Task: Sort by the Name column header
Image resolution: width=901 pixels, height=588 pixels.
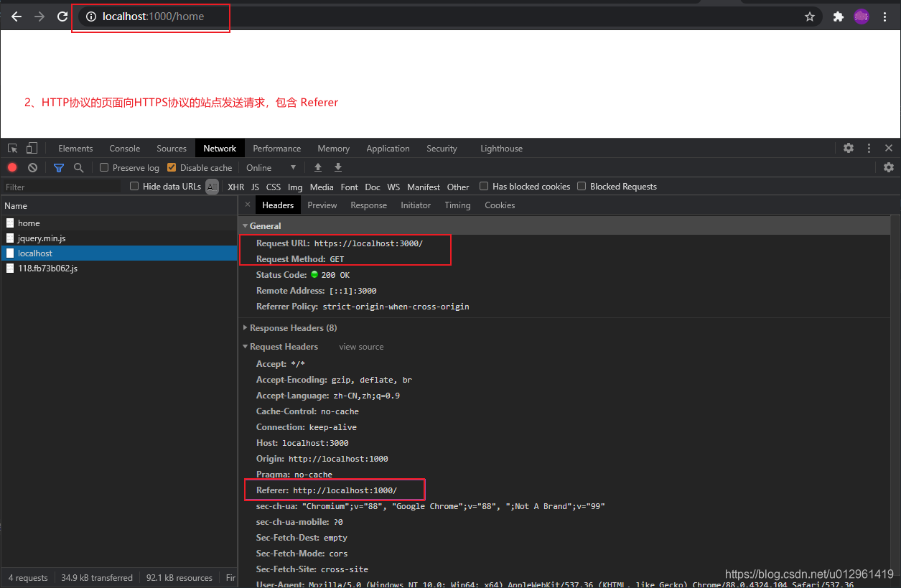Action: 118,205
